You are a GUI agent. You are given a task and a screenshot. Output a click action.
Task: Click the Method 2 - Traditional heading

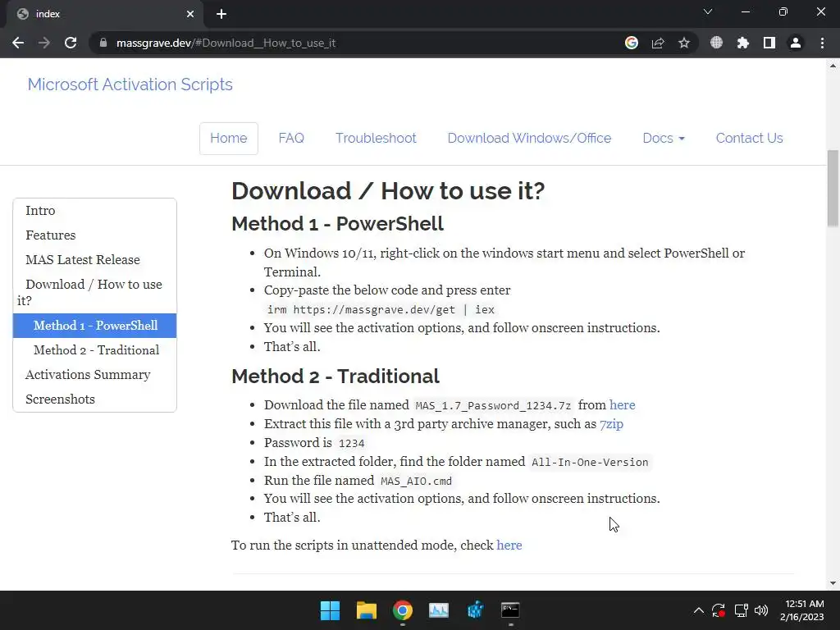[336, 376]
